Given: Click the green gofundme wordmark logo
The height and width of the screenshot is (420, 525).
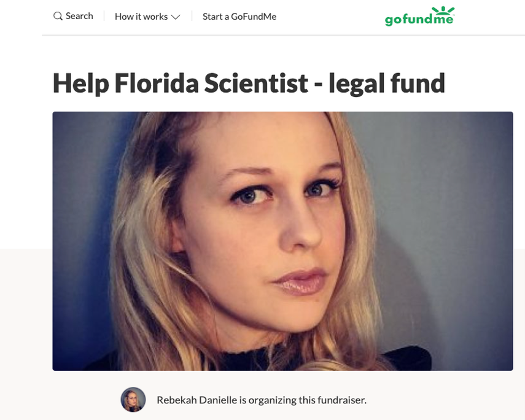Looking at the screenshot, I should coord(419,17).
